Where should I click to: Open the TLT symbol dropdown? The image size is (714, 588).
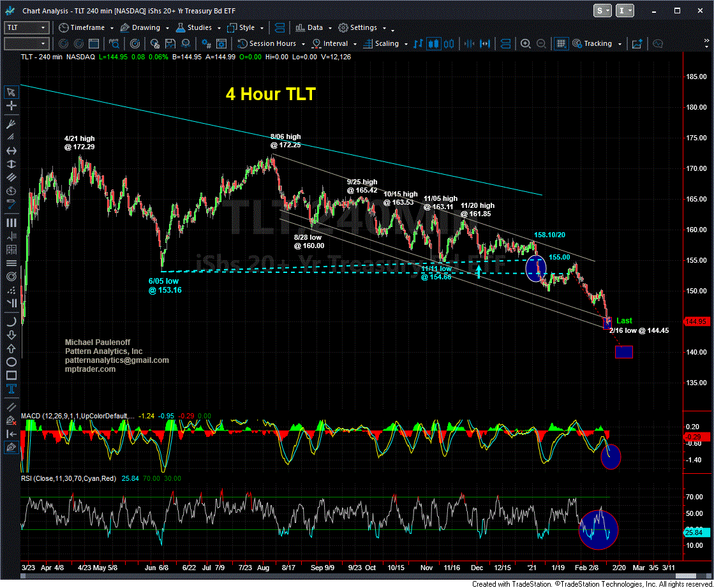pyautogui.click(x=26, y=28)
